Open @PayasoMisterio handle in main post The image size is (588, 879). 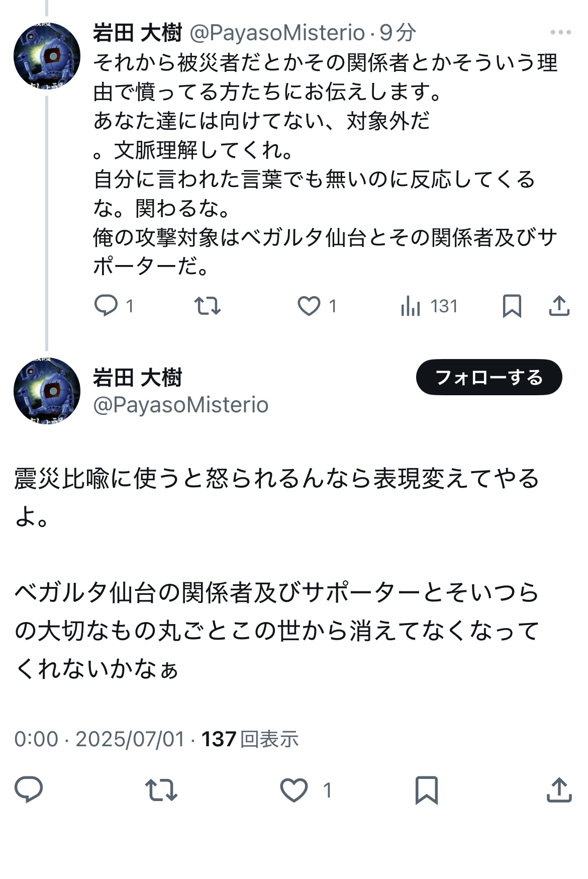181,405
